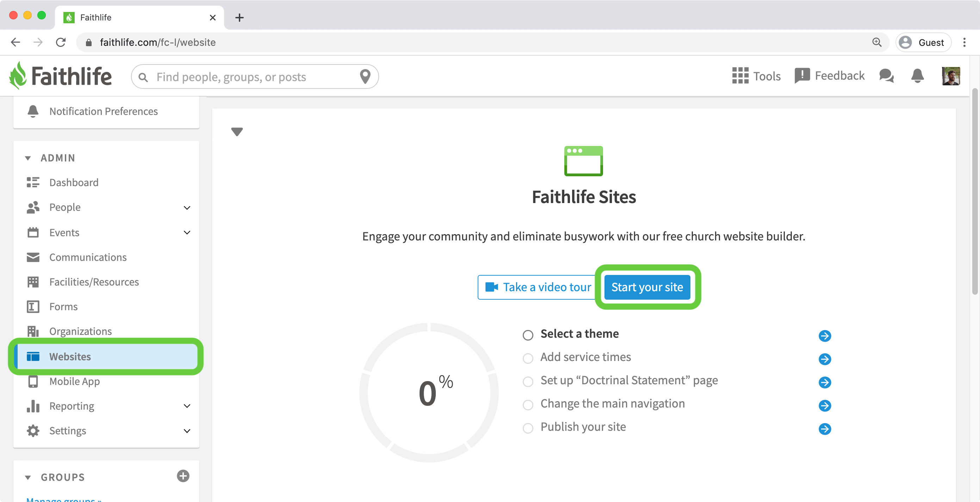Viewport: 980px width, 502px height.
Task: Reload the page
Action: click(61, 42)
